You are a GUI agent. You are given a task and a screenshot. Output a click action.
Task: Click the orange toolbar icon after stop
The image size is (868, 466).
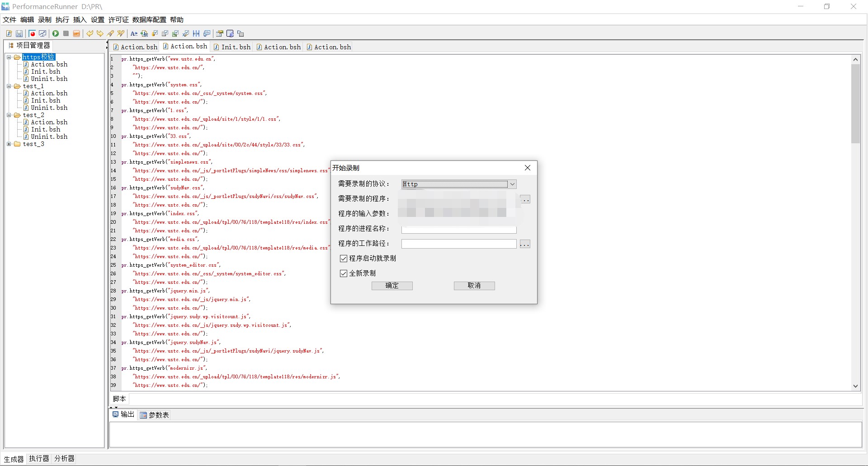76,33
